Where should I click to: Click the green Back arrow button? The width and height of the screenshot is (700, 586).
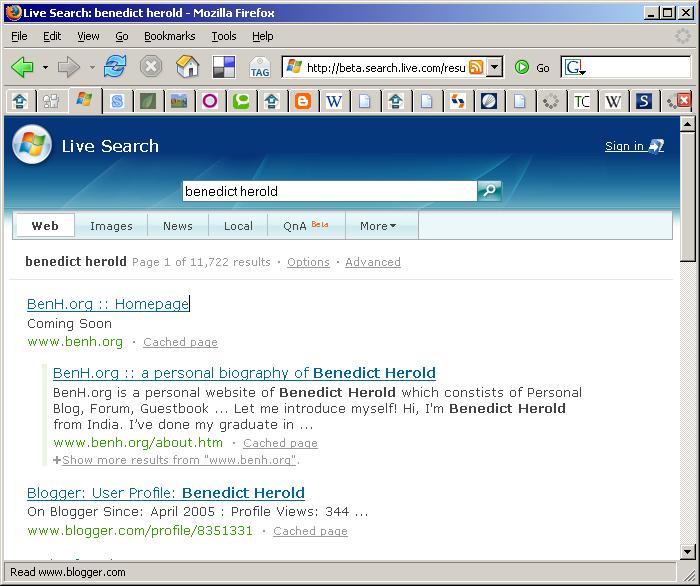pyautogui.click(x=22, y=67)
